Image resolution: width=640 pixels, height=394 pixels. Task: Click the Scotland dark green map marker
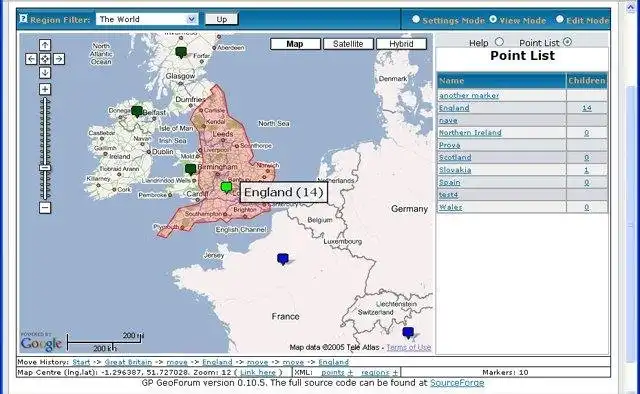pyautogui.click(x=181, y=52)
